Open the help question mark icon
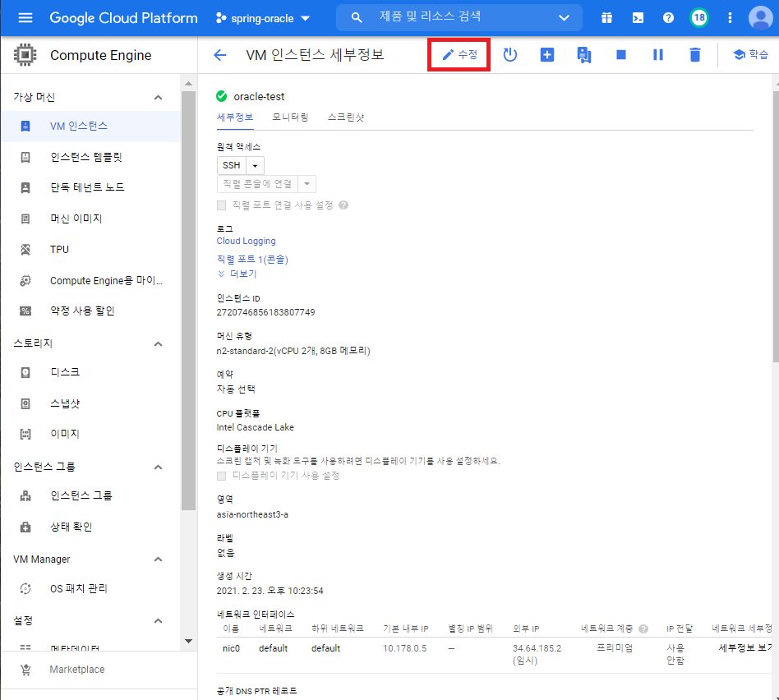 [x=668, y=18]
